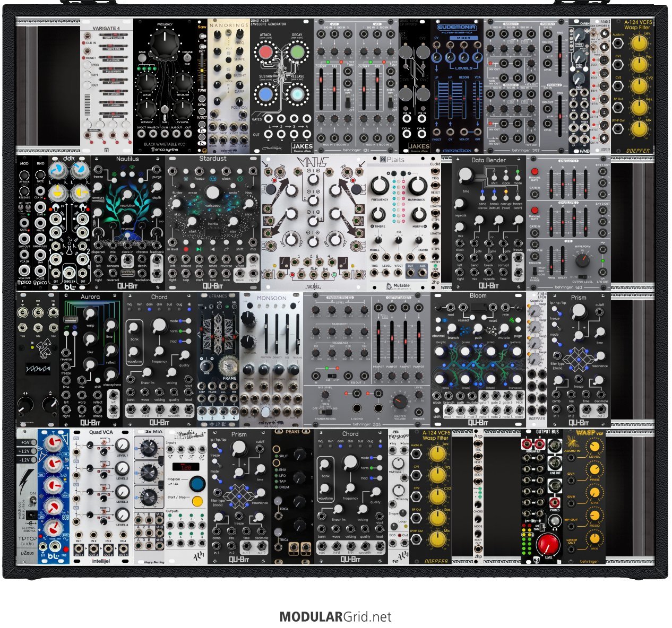This screenshot has width=672, height=628.
Task: Click the EUDEMONIA module title
Action: click(456, 27)
